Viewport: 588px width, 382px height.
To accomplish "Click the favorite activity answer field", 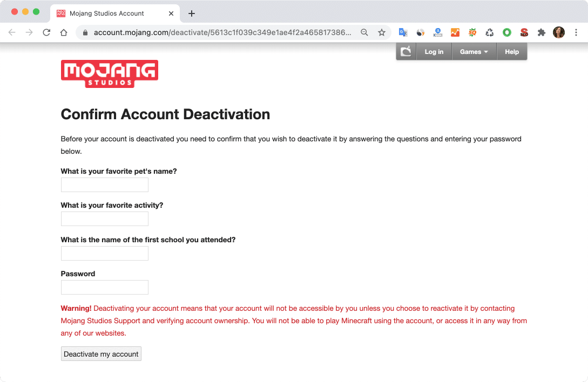I will (x=105, y=219).
